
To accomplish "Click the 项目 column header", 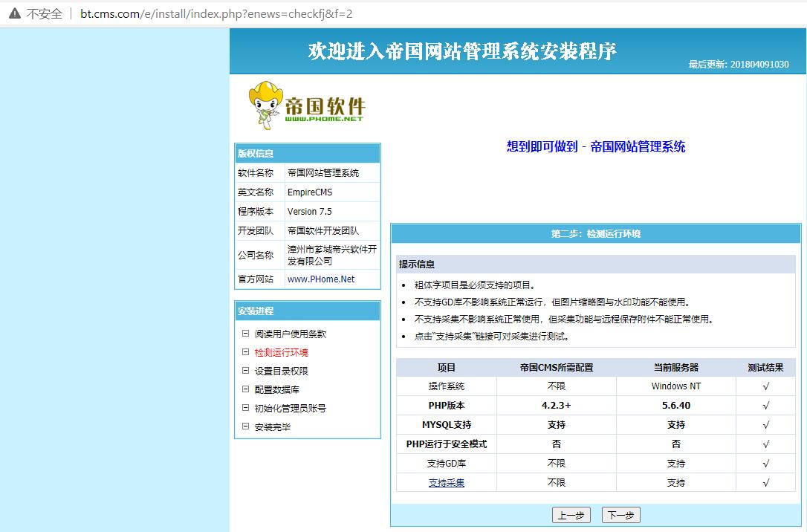I will (446, 367).
